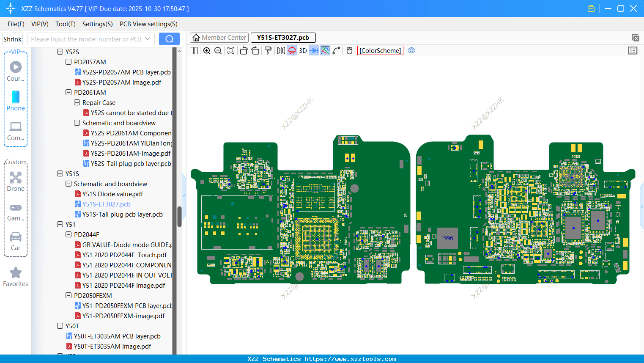Click the mouse settings icon

tap(349, 51)
